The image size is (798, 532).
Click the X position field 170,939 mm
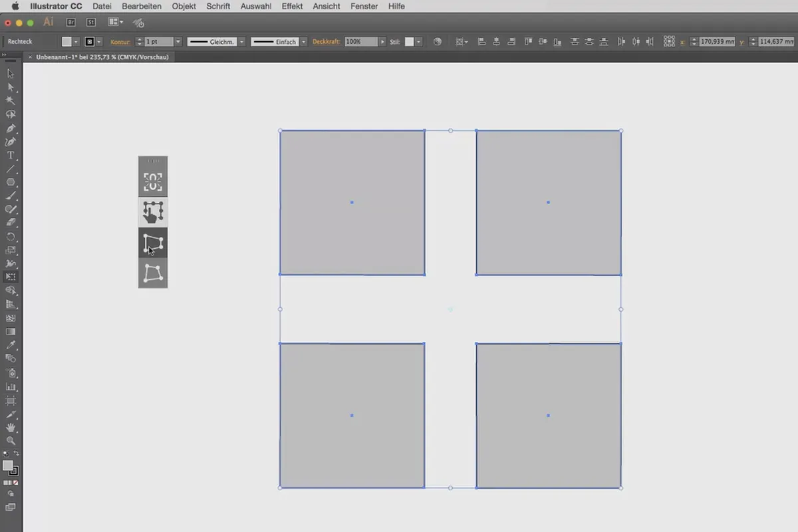click(x=717, y=41)
